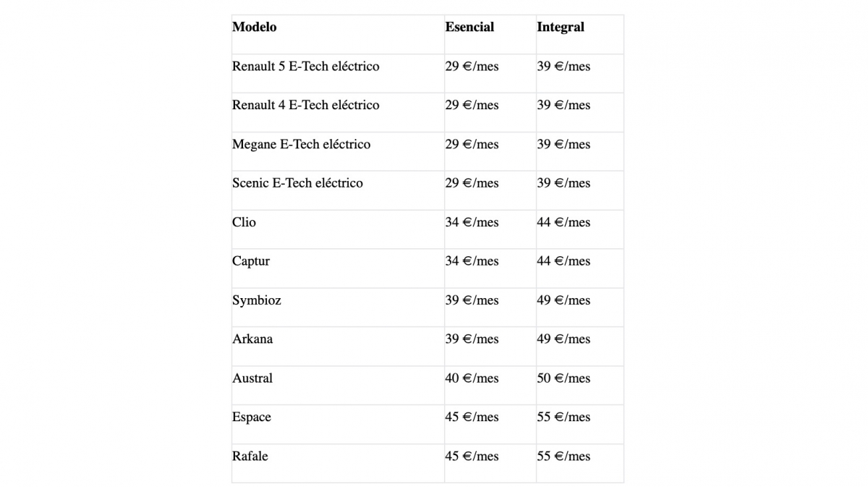This screenshot has height=487, width=868.
Task: Select the Captur model cell
Action: 251,261
